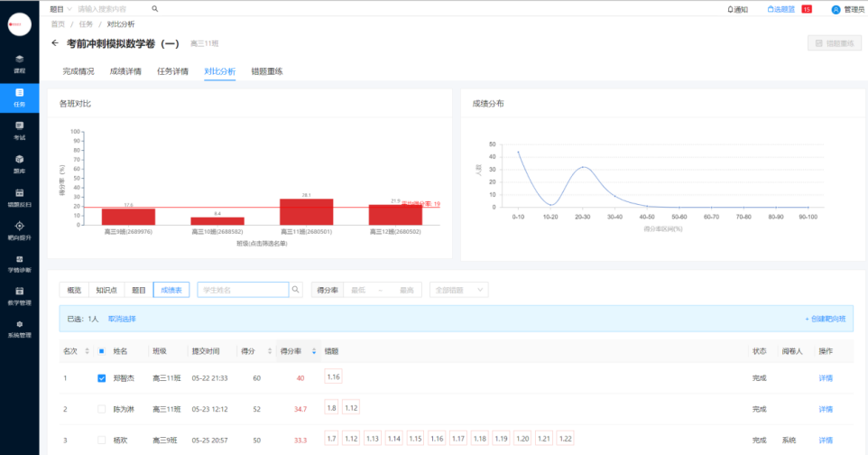The height and width of the screenshot is (455, 868).
Task: Focus the top search input field
Action: tap(111, 9)
